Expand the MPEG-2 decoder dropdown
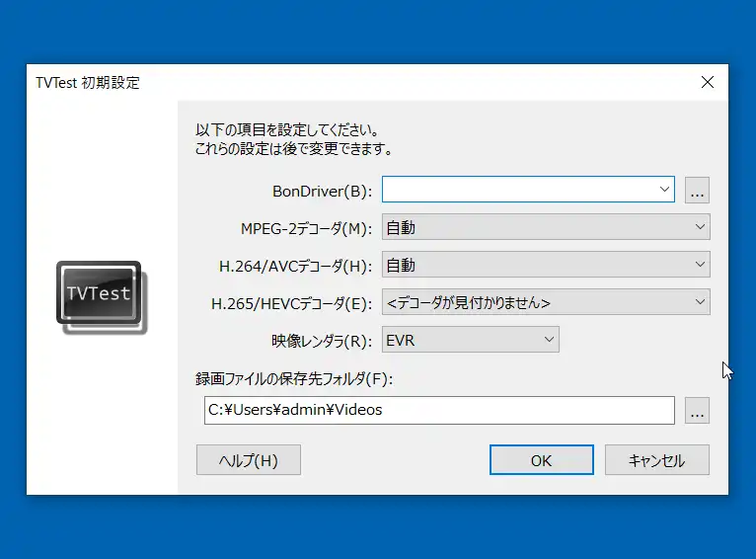 (546, 227)
